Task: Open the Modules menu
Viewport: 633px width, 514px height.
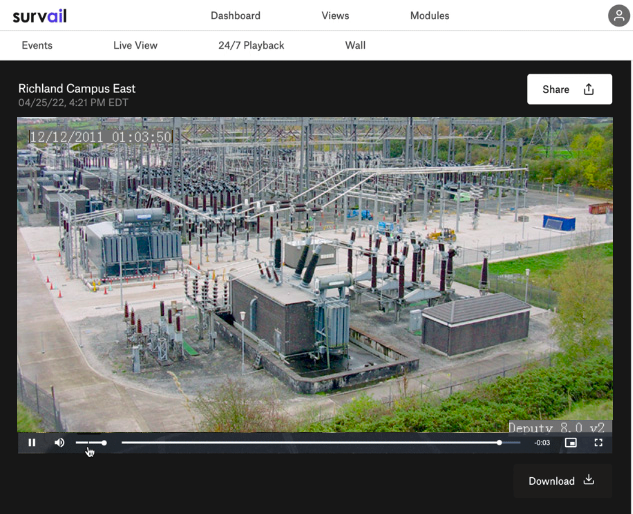Action: 429,15
